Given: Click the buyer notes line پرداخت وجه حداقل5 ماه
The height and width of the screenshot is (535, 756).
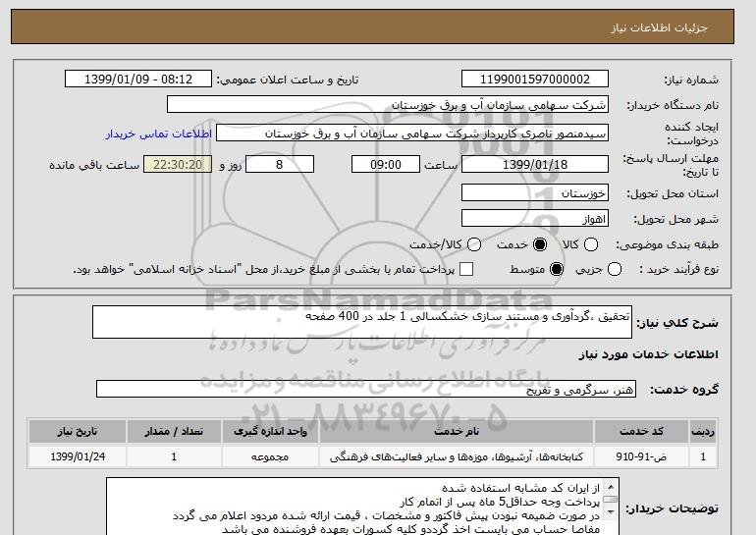Looking at the screenshot, I should coord(500,503).
